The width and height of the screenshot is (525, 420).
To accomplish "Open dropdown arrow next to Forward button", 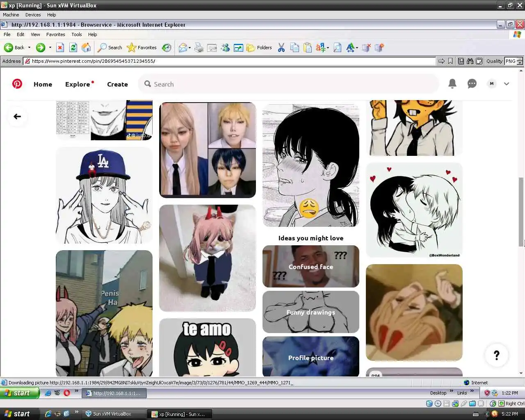I will pos(50,48).
